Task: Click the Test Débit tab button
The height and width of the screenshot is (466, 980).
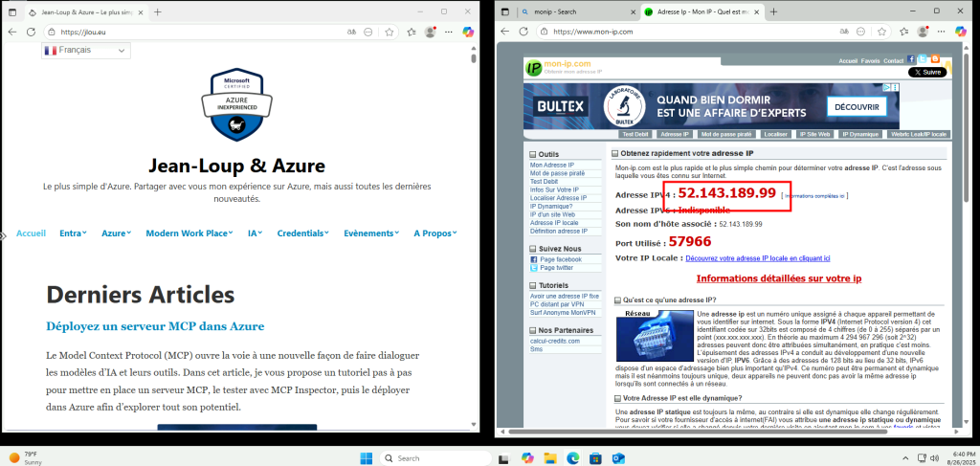Action: tap(635, 134)
